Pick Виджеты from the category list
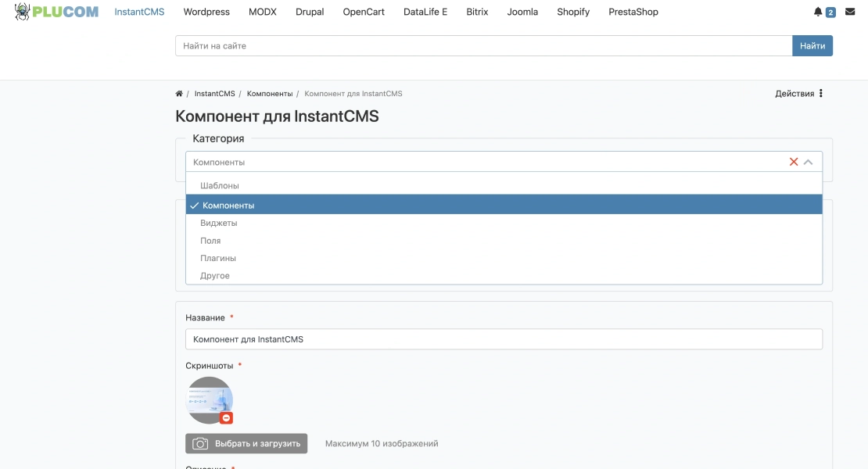The height and width of the screenshot is (469, 868). (504, 223)
